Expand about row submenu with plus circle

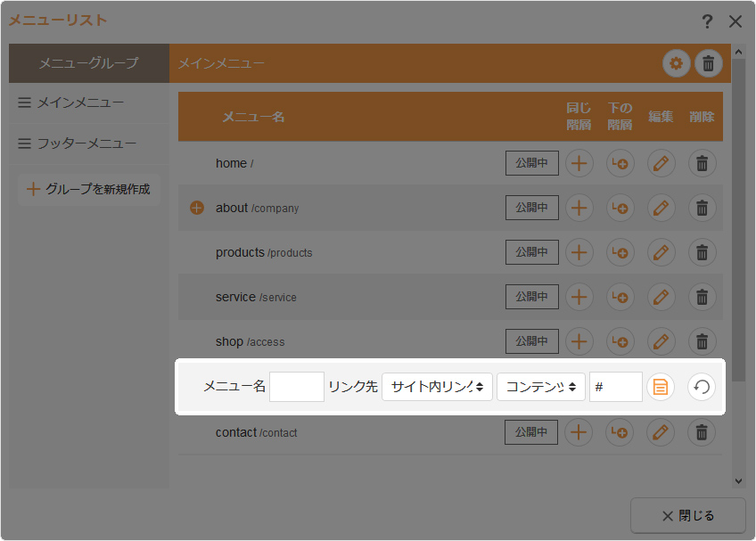(x=197, y=208)
